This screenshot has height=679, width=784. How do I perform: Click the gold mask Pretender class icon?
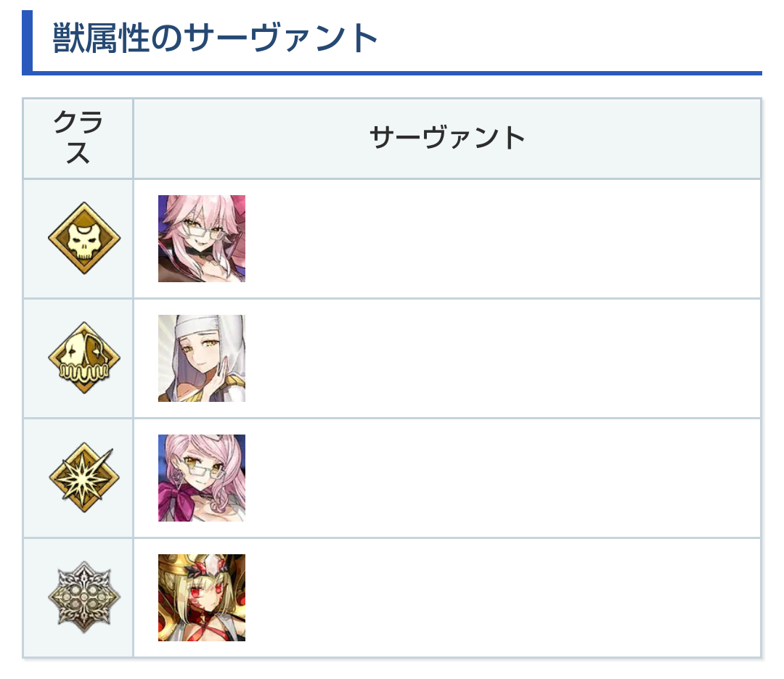(x=84, y=358)
